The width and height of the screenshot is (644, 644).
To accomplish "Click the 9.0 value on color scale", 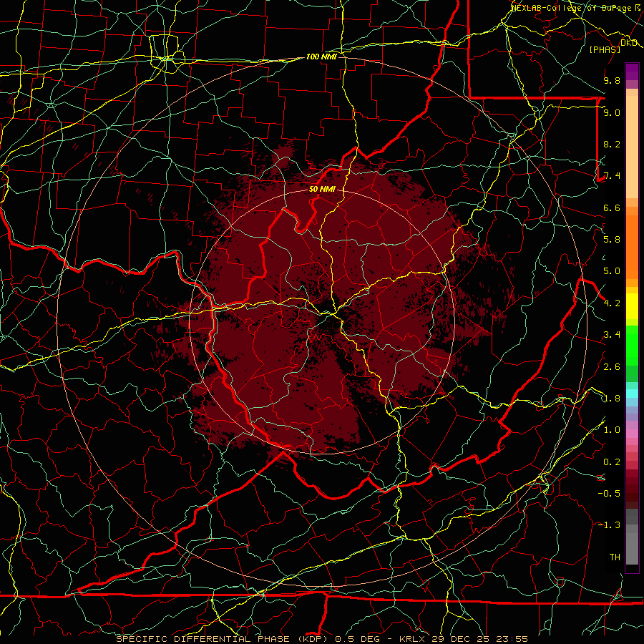I will tap(612, 112).
